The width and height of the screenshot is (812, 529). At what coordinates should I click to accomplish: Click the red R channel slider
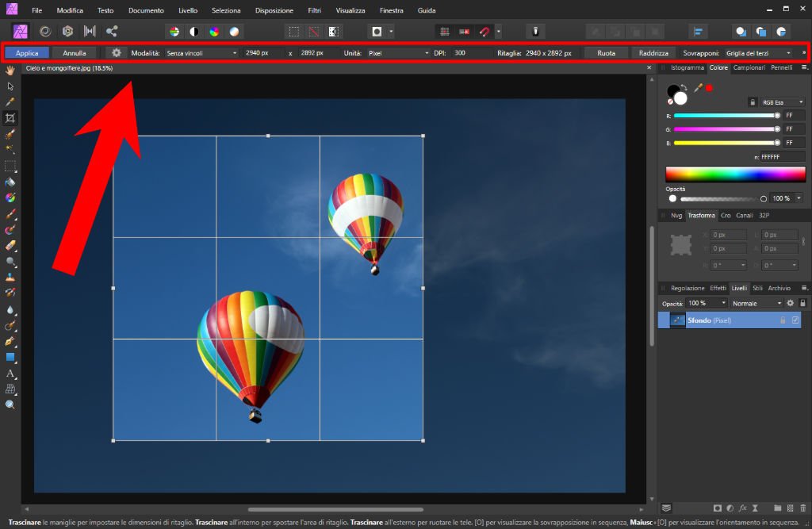(x=726, y=116)
